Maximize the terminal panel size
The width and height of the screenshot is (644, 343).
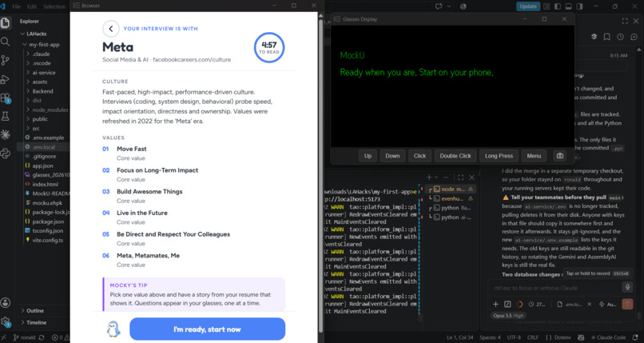tap(460, 177)
